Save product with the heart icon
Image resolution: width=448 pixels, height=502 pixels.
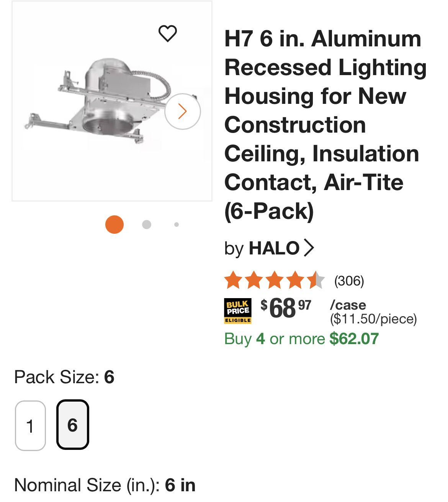168,33
